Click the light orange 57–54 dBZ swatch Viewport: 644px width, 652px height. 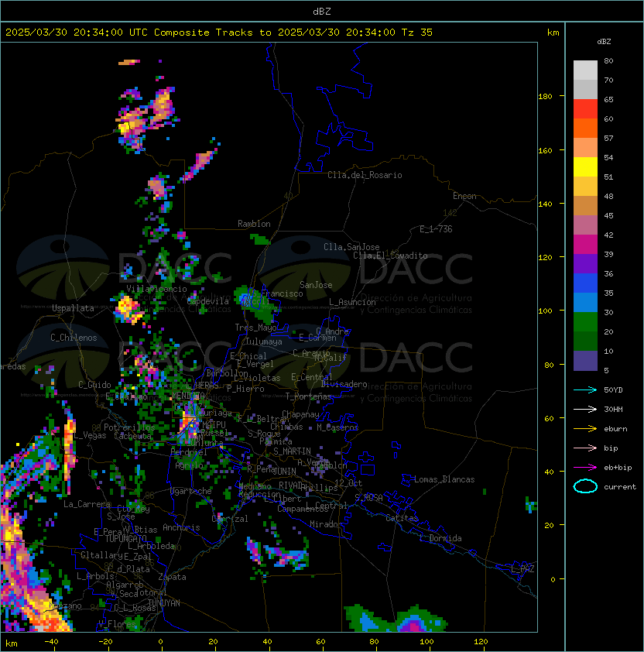(x=585, y=148)
